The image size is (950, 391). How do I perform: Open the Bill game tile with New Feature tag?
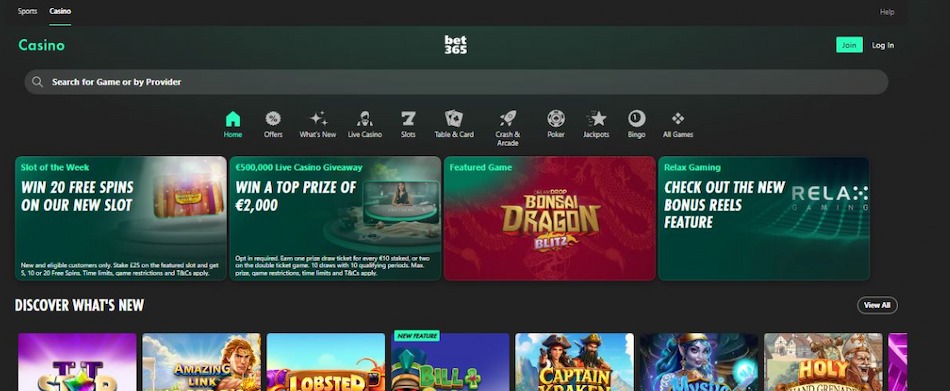tap(450, 362)
